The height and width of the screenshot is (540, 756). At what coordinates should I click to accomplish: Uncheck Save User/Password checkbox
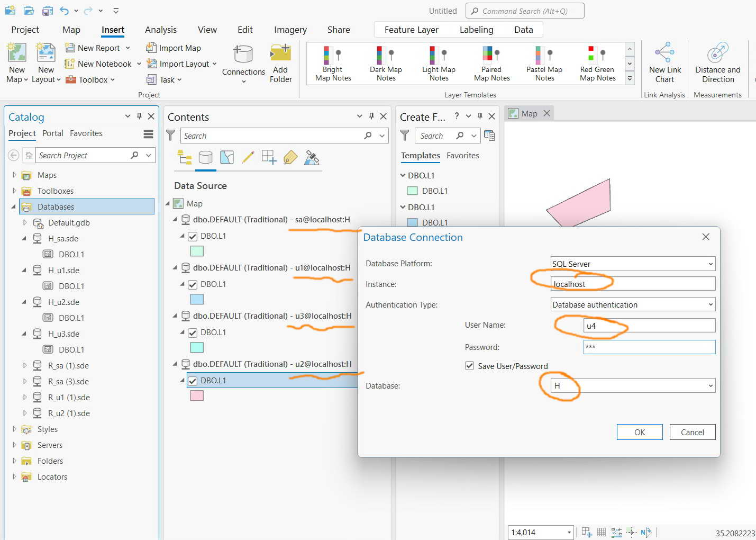[x=469, y=366]
